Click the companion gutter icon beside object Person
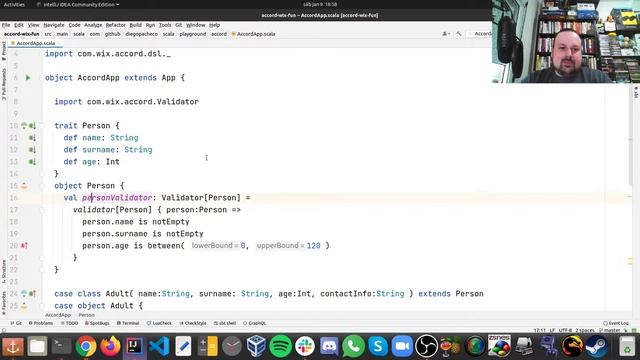The image size is (640, 360). (24, 186)
